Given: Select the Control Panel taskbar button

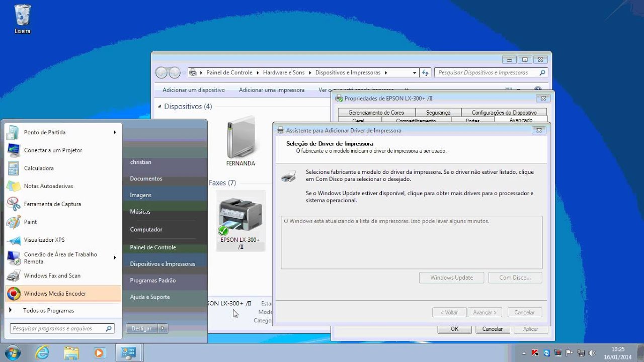Looking at the screenshot, I should click(x=128, y=352).
